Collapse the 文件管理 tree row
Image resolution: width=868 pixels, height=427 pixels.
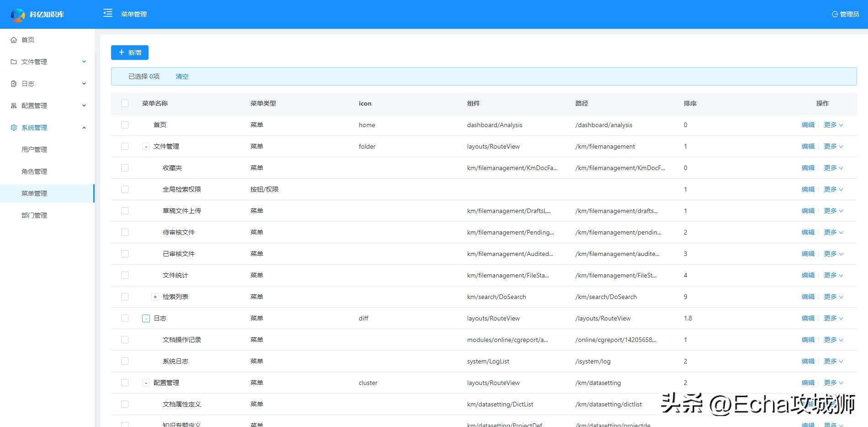[x=146, y=147]
